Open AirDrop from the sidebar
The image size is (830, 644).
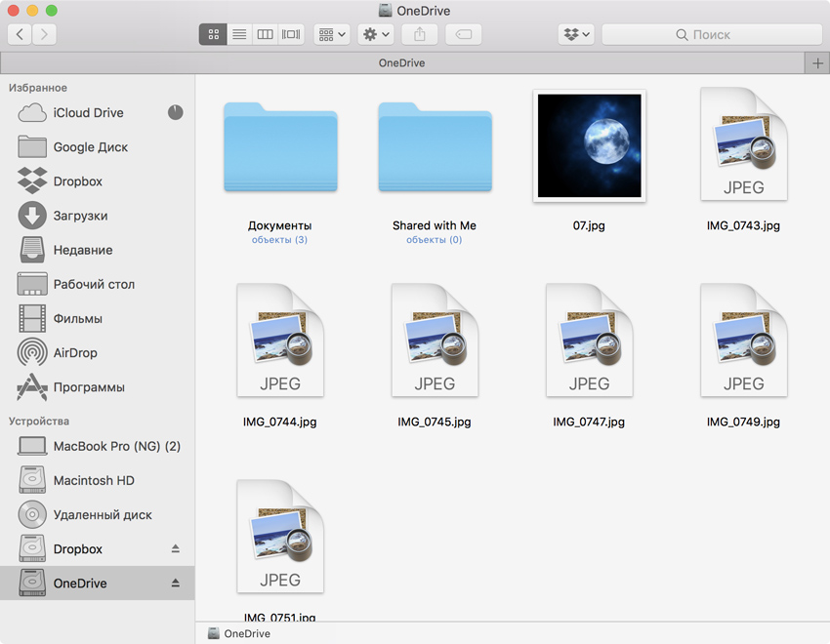(x=75, y=353)
